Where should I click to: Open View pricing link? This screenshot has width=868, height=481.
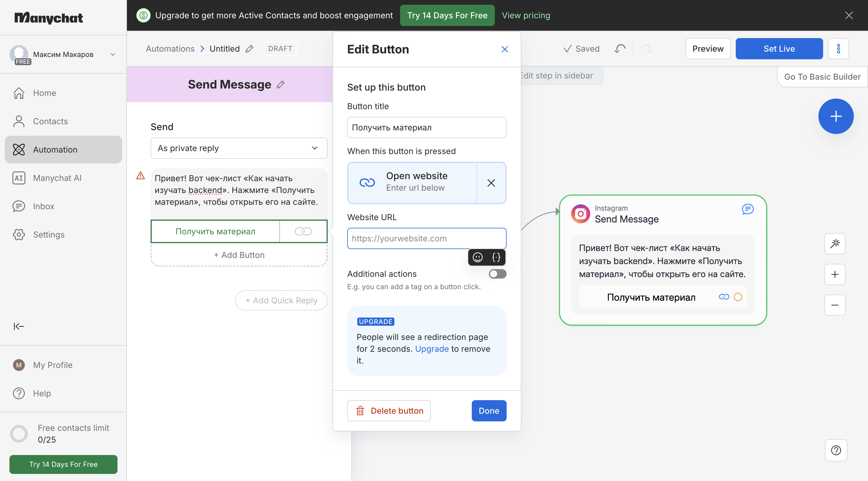(526, 15)
